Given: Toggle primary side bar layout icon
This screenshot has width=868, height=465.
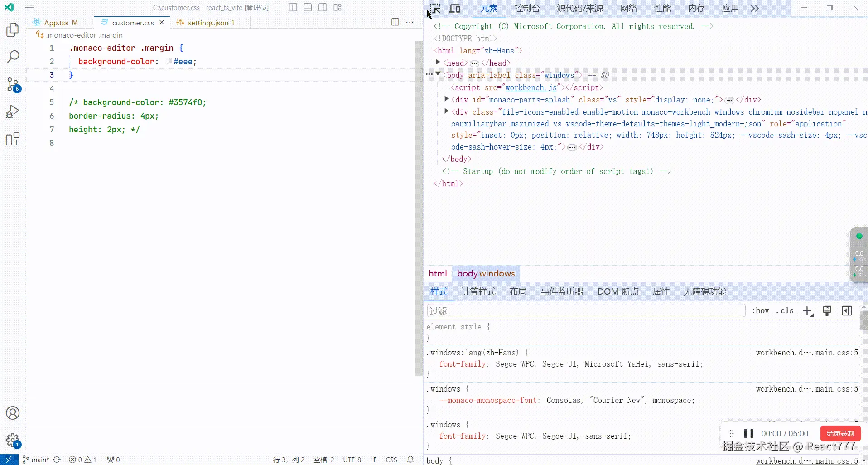Looking at the screenshot, I should pos(293,7).
